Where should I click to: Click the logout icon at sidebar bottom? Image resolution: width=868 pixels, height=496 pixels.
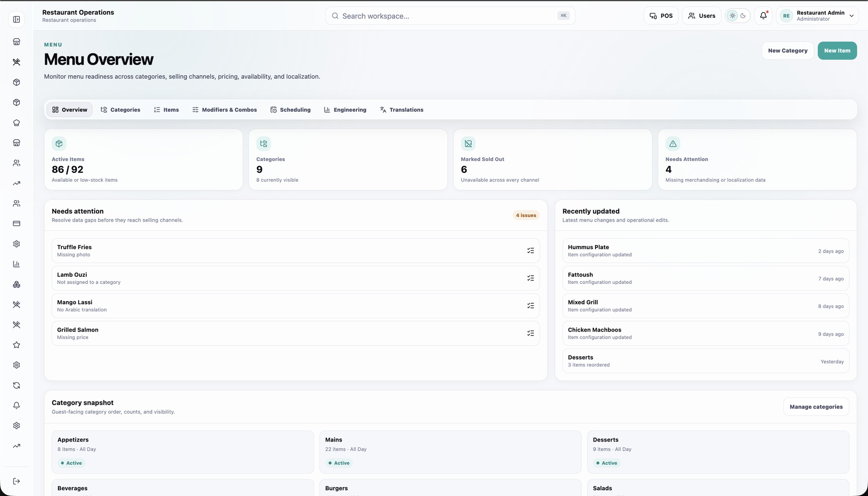pos(16,481)
